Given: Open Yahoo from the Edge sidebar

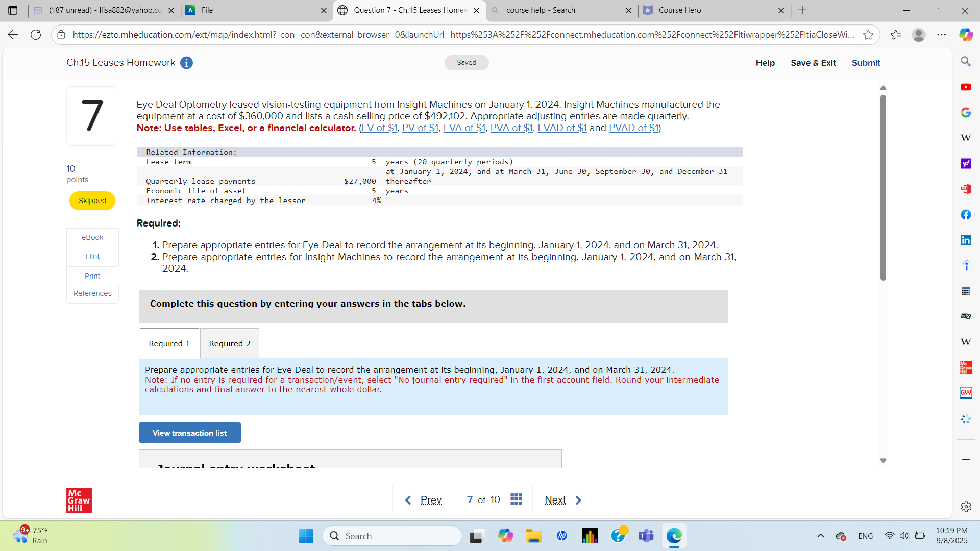Looking at the screenshot, I should tap(966, 163).
